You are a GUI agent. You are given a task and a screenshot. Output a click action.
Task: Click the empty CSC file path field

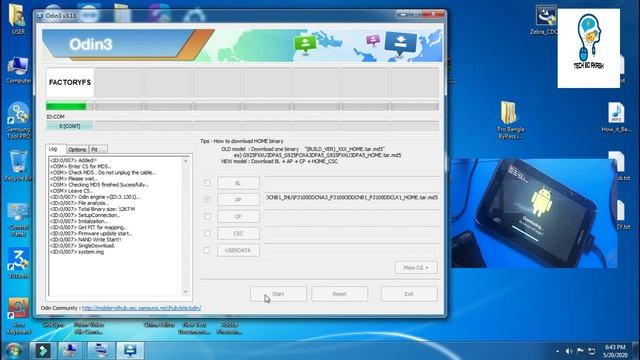[x=353, y=233]
